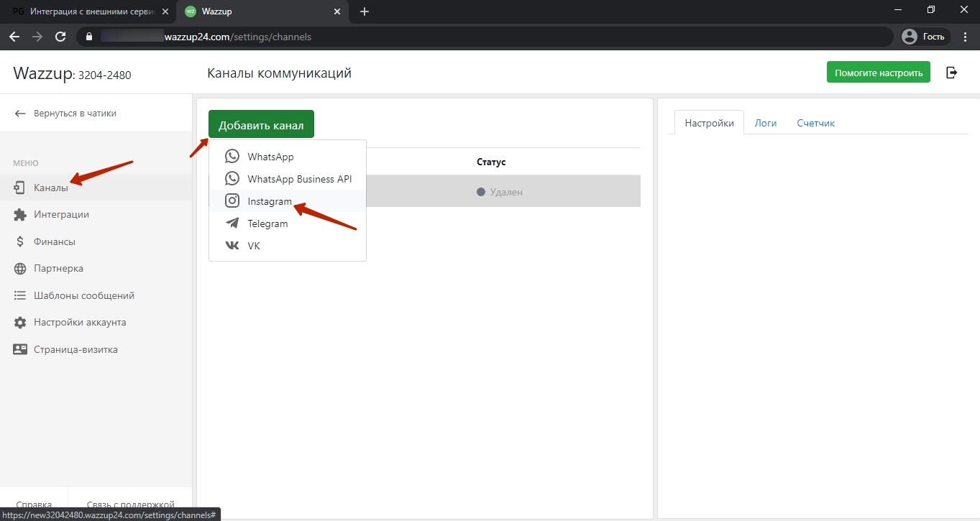980x521 pixels.
Task: Click the WhatsApp Business API icon
Action: click(x=232, y=178)
